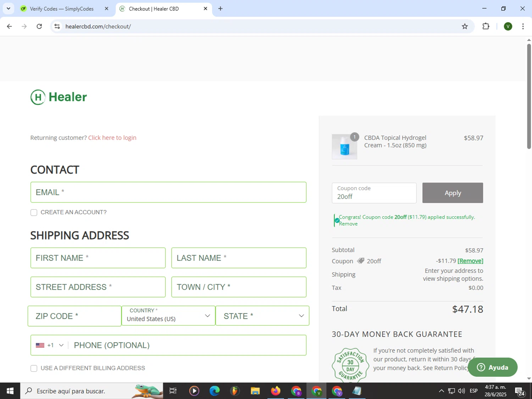Viewport: 532px width, 399px height.
Task: Check Use a different billing address
Action: (34, 368)
